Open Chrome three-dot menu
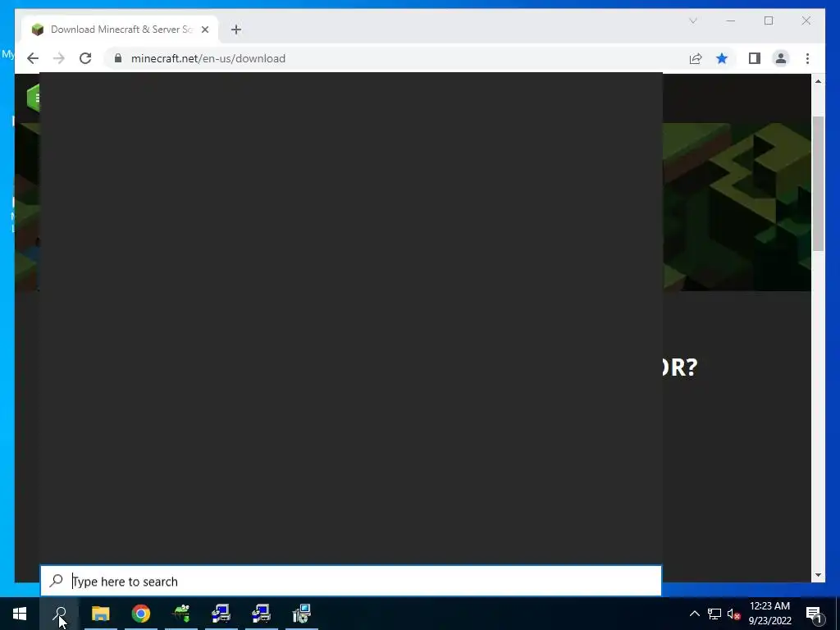Viewport: 840px width, 630px height. click(807, 58)
